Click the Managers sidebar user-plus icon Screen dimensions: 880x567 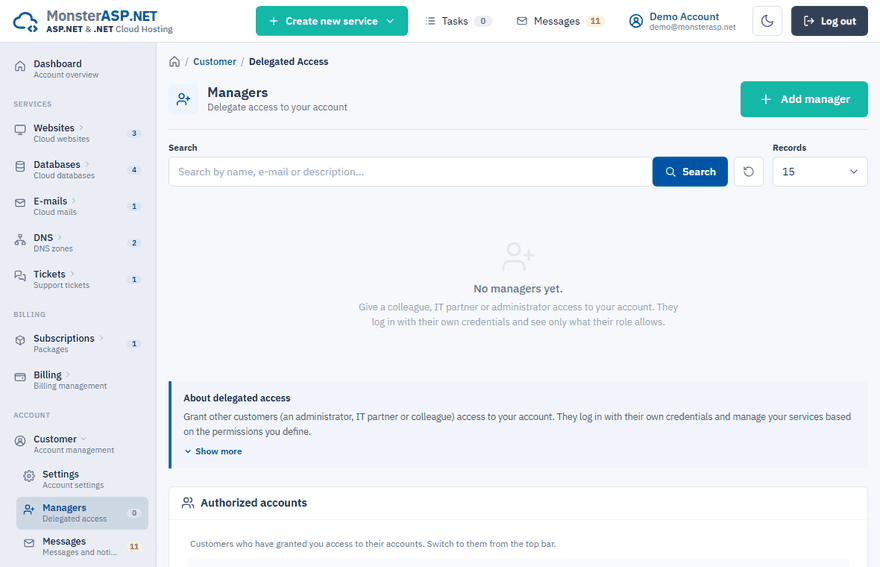29,510
